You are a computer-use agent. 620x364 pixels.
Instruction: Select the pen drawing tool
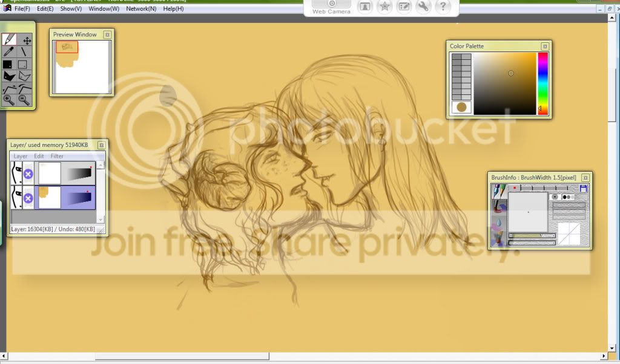[9, 40]
